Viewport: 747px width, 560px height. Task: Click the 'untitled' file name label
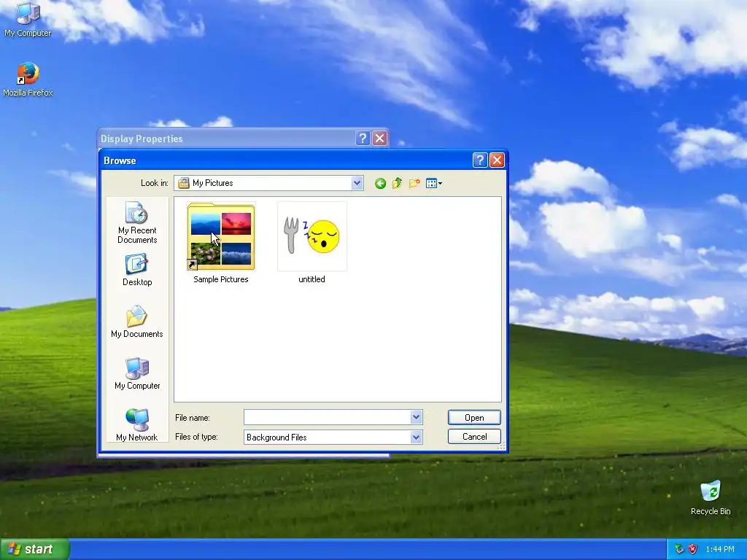pyautogui.click(x=312, y=279)
